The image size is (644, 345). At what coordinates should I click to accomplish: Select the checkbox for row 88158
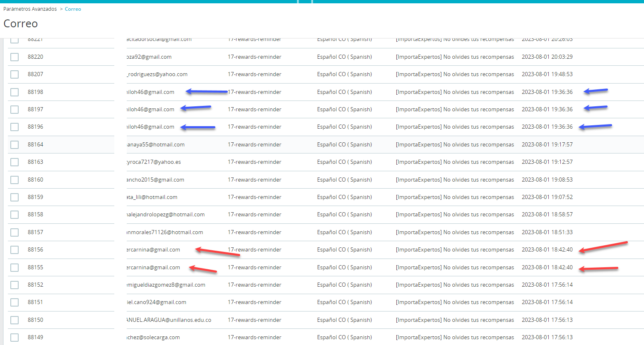click(14, 215)
